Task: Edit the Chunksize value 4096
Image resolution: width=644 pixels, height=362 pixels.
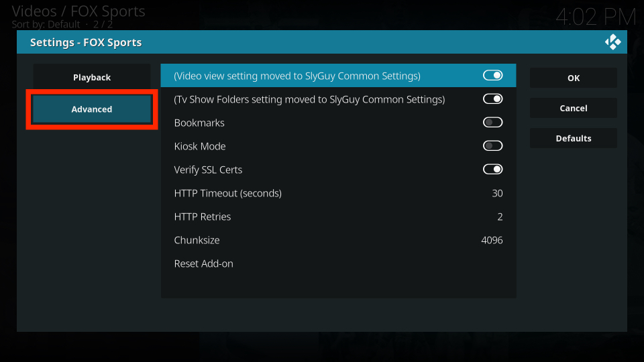Action: pyautogui.click(x=492, y=240)
